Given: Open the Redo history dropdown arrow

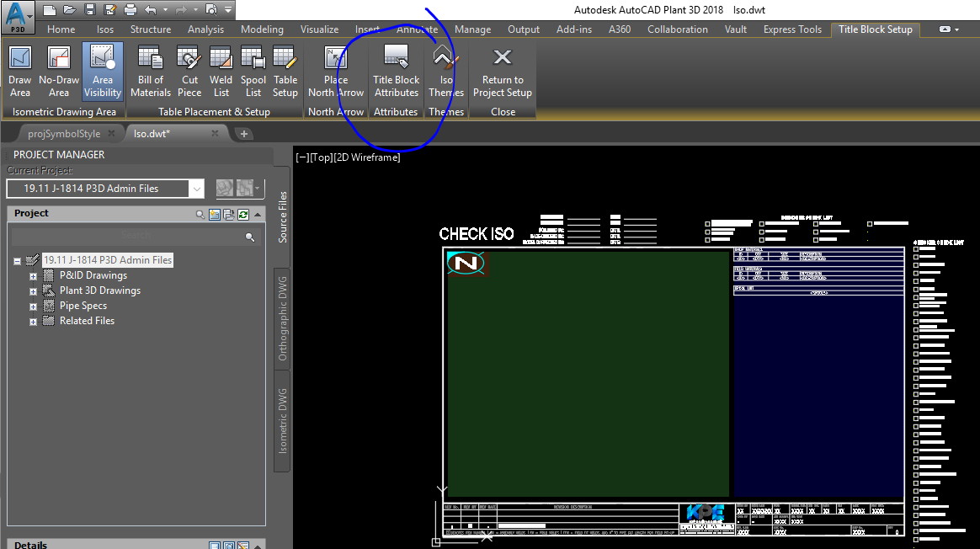Looking at the screenshot, I should (195, 10).
